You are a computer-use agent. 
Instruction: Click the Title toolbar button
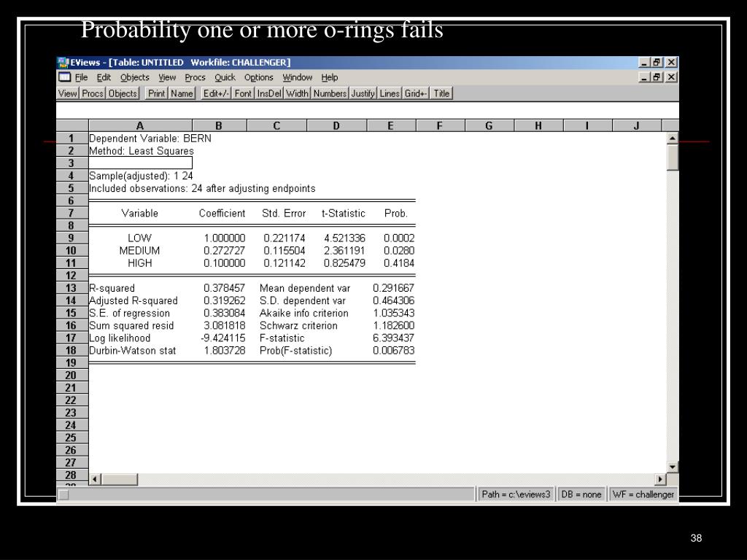click(441, 93)
